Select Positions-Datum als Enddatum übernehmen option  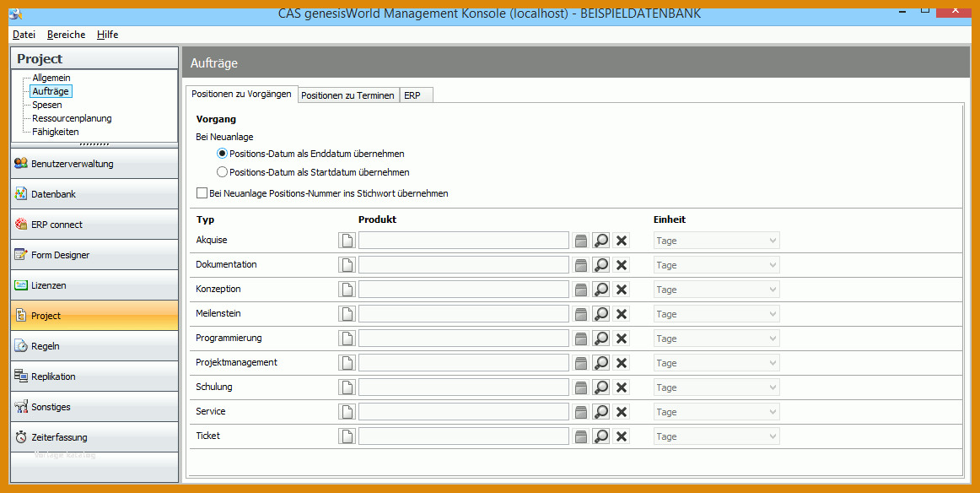pos(310,154)
